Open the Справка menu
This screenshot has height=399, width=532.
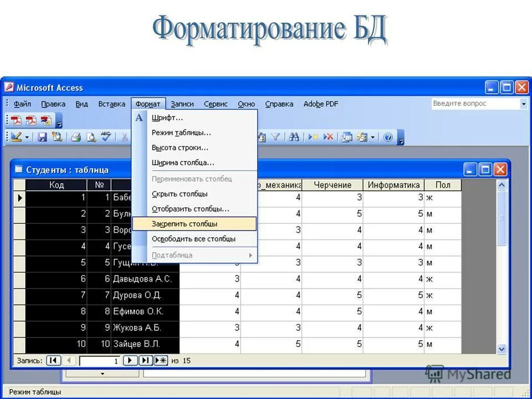(x=279, y=104)
